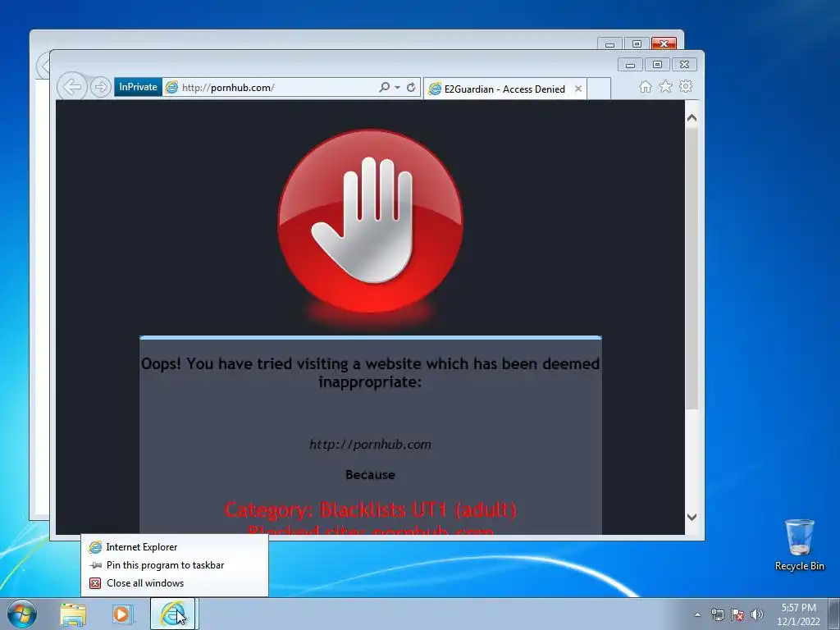The image size is (840, 630).
Task: Open Action Center flag tray icon
Action: (737, 614)
